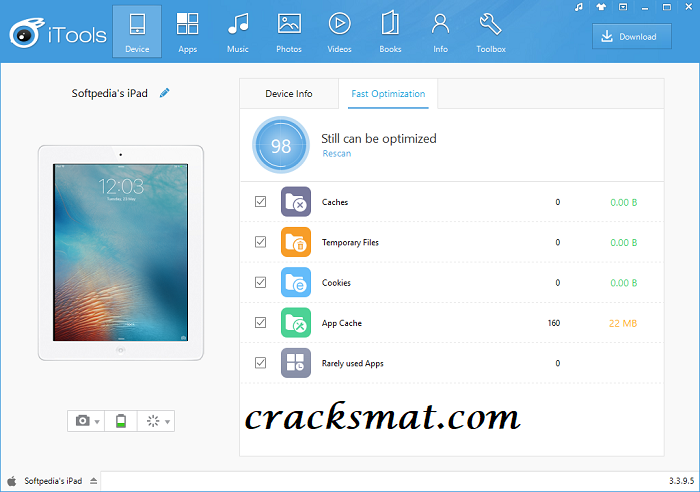Click the Temporary Files 0.00 B size value
The image size is (700, 492).
click(x=624, y=242)
